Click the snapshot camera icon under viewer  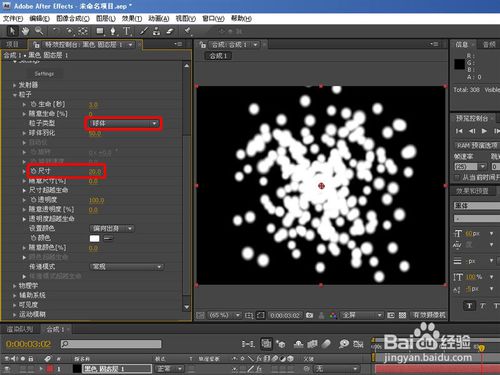point(309,315)
